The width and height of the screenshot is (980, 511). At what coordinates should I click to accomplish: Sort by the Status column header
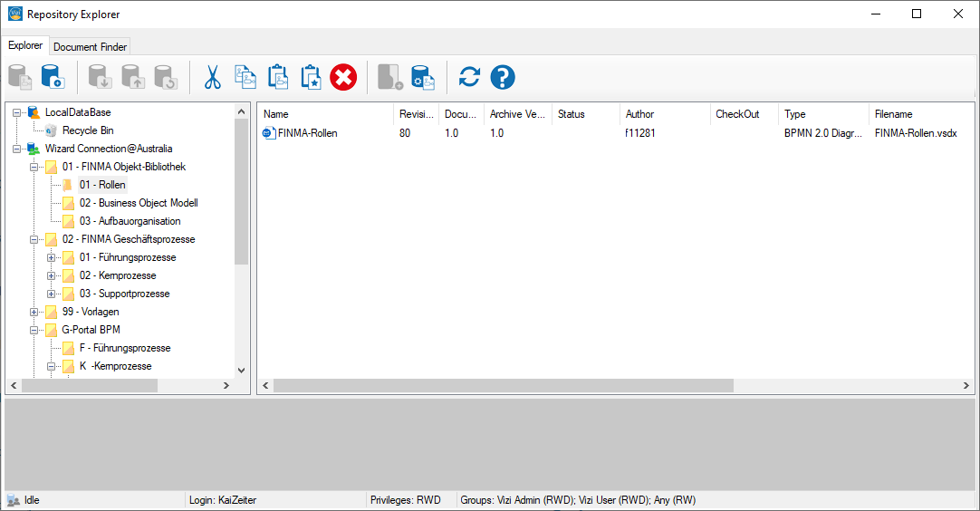tap(586, 114)
